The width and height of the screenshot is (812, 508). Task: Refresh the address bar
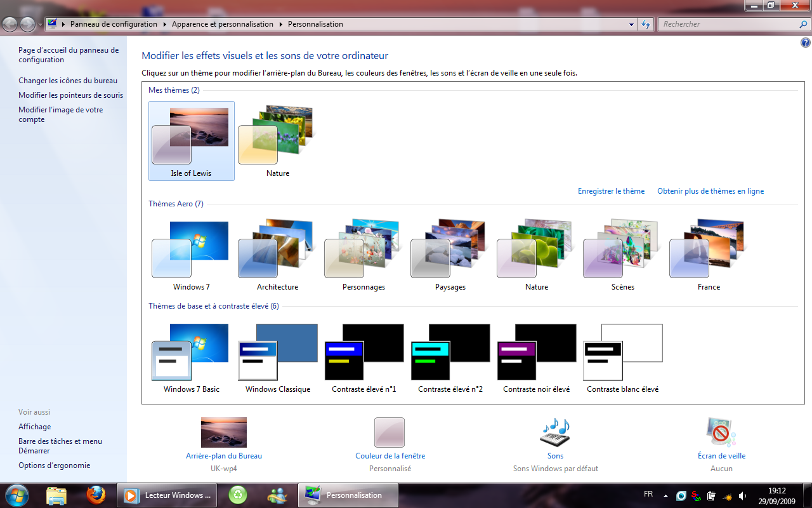(x=646, y=24)
